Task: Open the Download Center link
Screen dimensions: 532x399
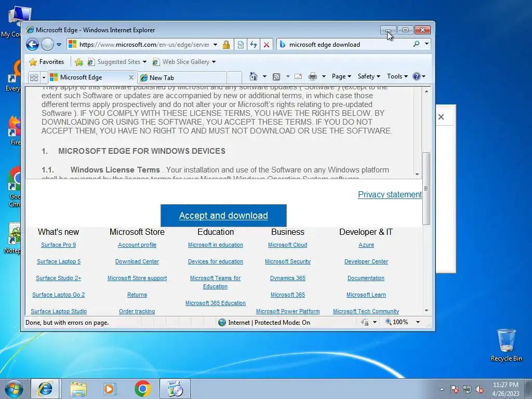Action: pyautogui.click(x=137, y=262)
